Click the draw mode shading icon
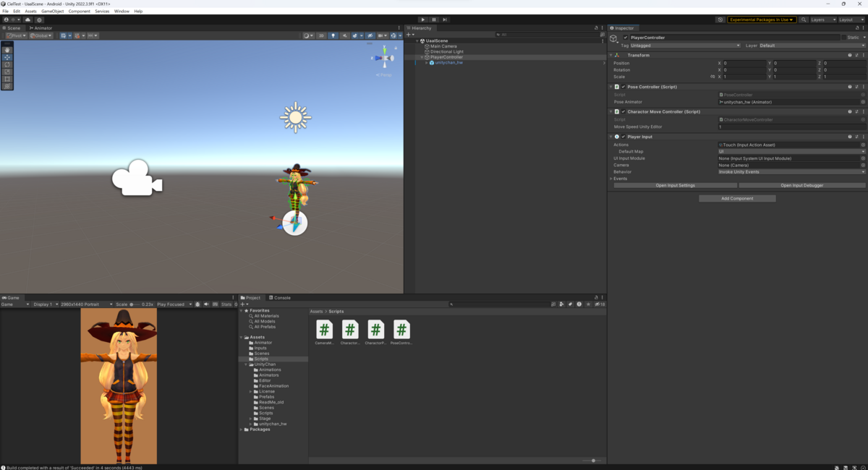This screenshot has width=868, height=470. (x=308, y=35)
